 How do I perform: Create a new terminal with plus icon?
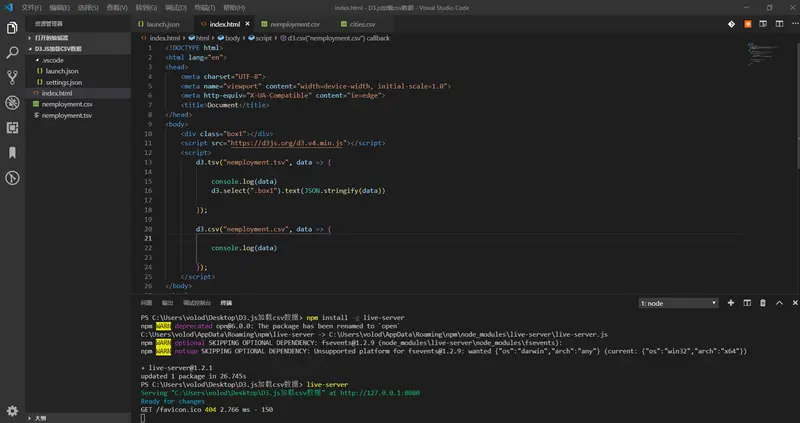[731, 303]
